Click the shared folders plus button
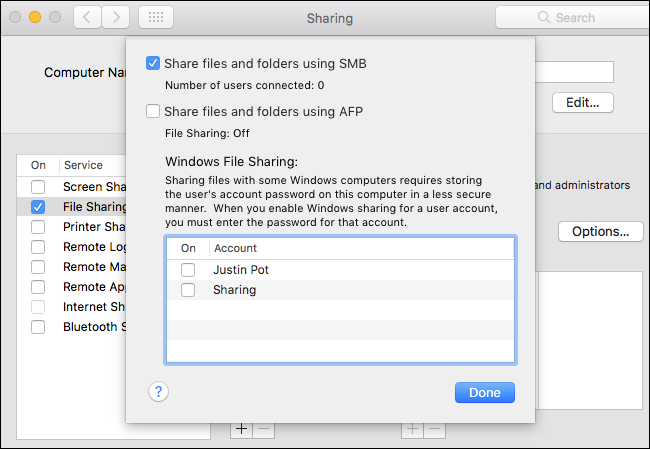 pyautogui.click(x=242, y=429)
